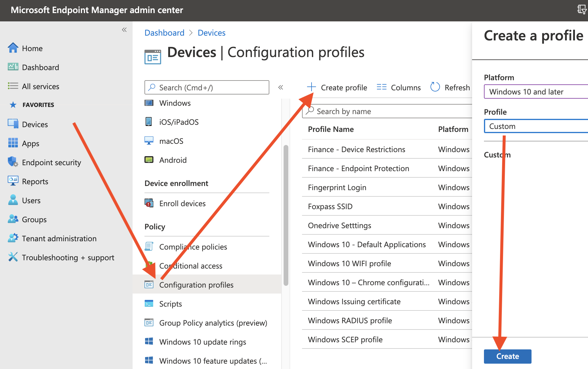
Task: Open the Platform dropdown
Action: coord(536,92)
